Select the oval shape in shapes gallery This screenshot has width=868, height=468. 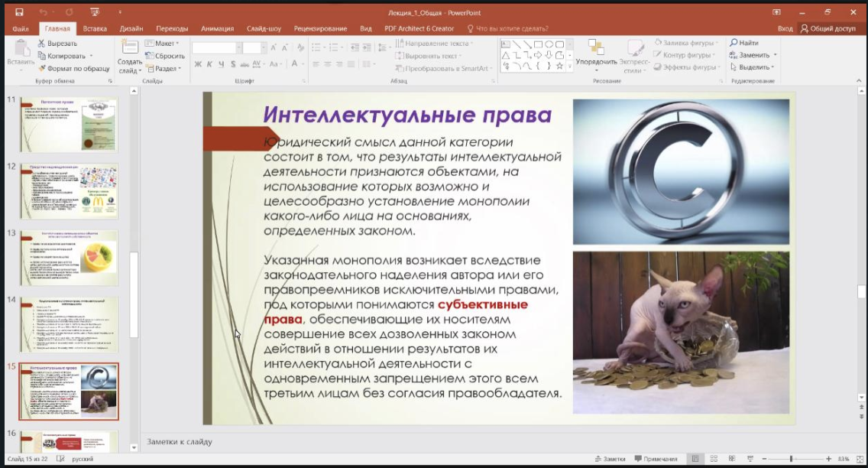(549, 44)
